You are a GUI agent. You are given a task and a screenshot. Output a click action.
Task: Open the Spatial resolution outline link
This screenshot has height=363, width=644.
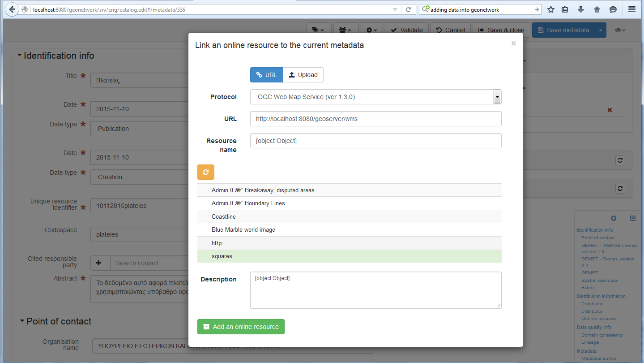pyautogui.click(x=600, y=280)
